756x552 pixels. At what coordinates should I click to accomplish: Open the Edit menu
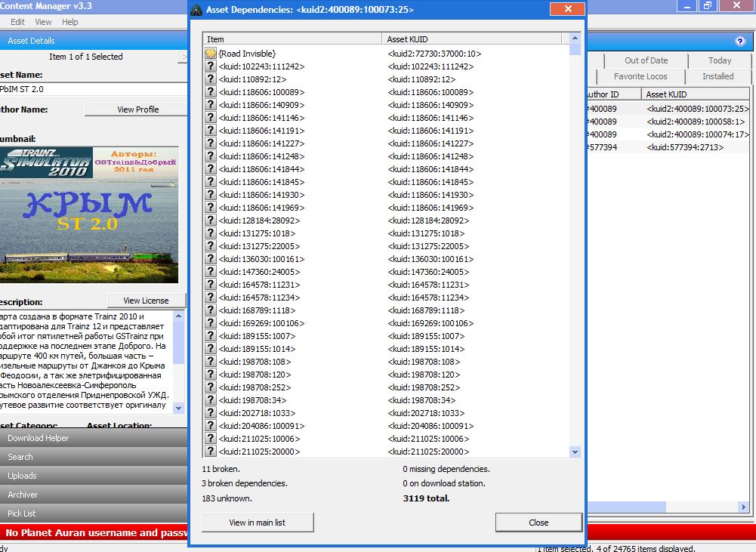pyautogui.click(x=17, y=22)
